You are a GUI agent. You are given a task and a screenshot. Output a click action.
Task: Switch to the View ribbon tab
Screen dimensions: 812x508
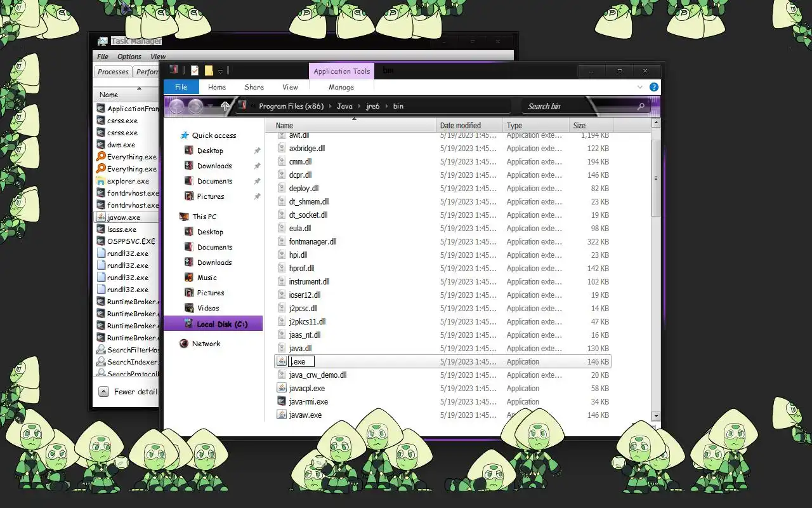(x=290, y=87)
